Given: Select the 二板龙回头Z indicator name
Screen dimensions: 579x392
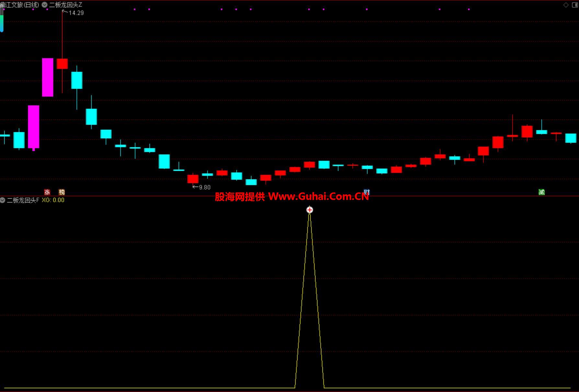Looking at the screenshot, I should [x=66, y=5].
